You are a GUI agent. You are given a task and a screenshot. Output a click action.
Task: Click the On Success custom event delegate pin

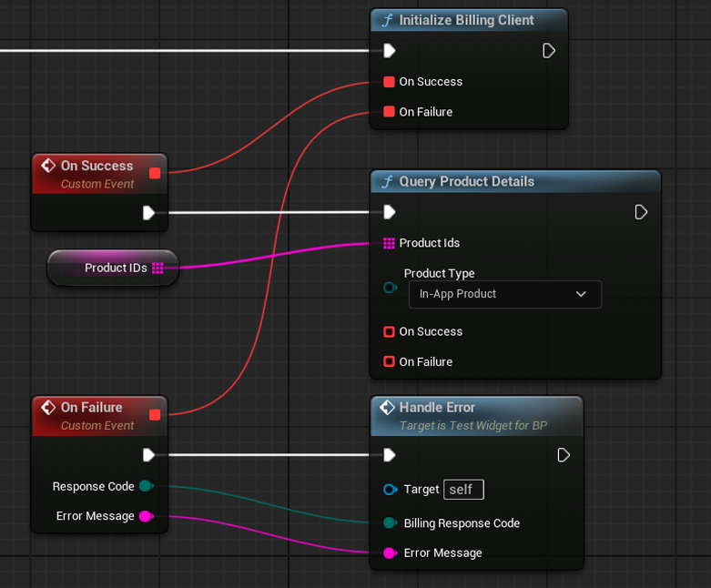click(x=155, y=173)
